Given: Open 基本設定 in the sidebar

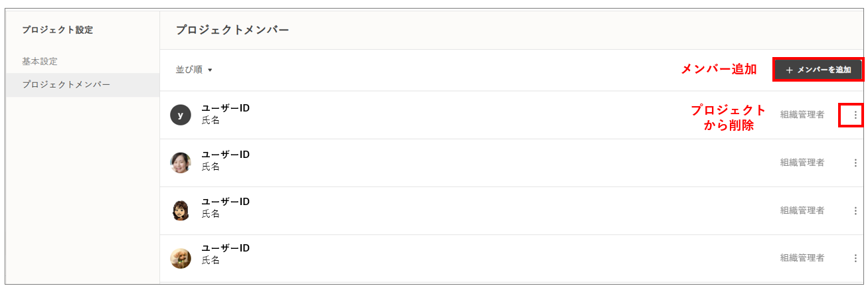Looking at the screenshot, I should (40, 61).
